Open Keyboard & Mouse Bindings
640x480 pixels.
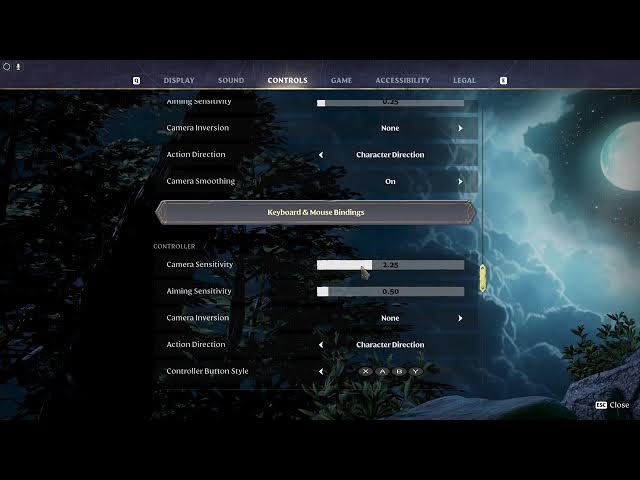[x=316, y=212]
